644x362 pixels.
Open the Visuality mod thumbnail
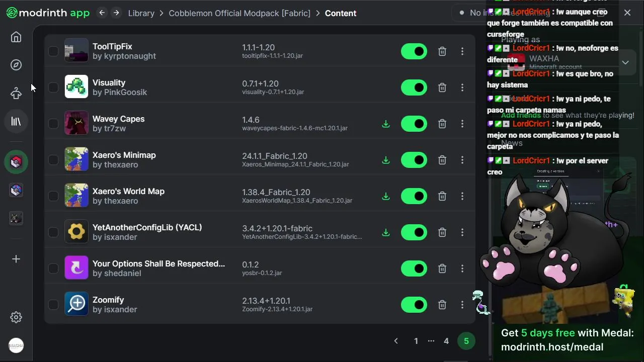[x=76, y=87]
